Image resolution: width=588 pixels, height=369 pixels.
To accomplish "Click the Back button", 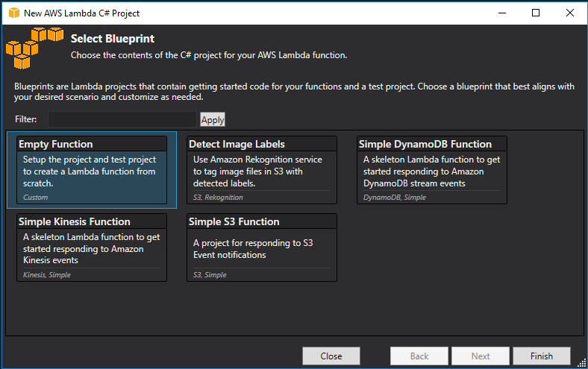I will coord(419,356).
